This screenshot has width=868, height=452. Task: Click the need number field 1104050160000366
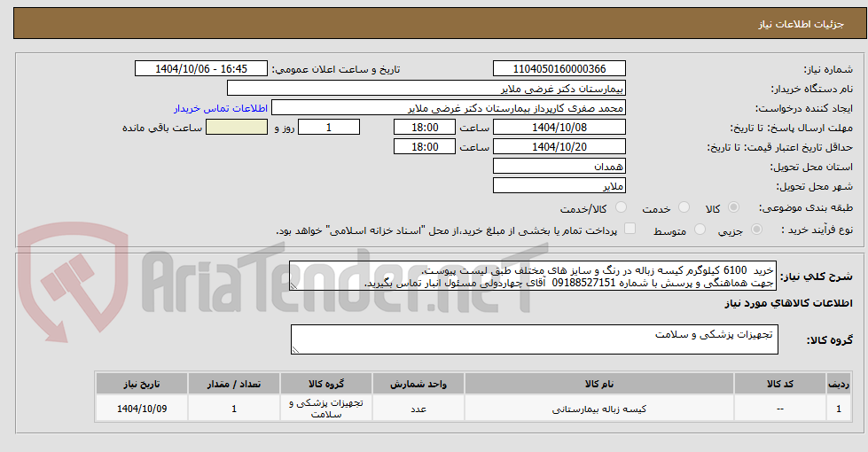[x=559, y=68]
